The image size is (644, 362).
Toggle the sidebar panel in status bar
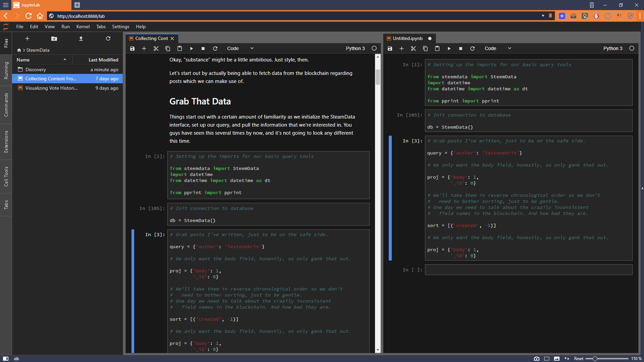pyautogui.click(x=6, y=359)
